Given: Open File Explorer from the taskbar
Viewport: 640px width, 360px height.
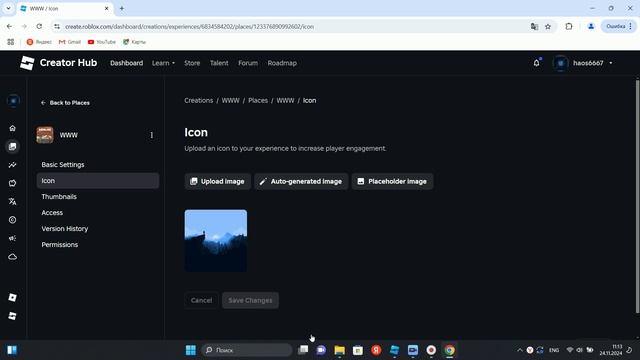Looking at the screenshot, I should pyautogui.click(x=339, y=350).
